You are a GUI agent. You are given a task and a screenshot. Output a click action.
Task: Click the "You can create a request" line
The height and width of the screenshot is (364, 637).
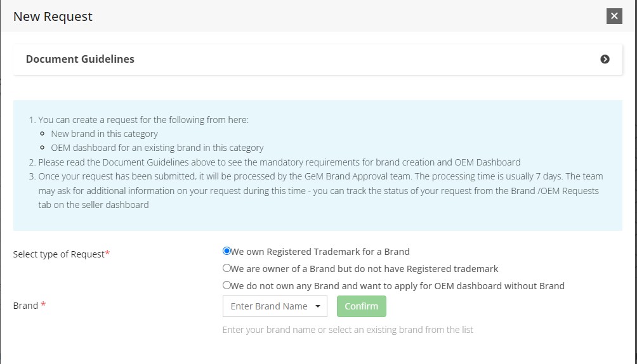point(143,119)
